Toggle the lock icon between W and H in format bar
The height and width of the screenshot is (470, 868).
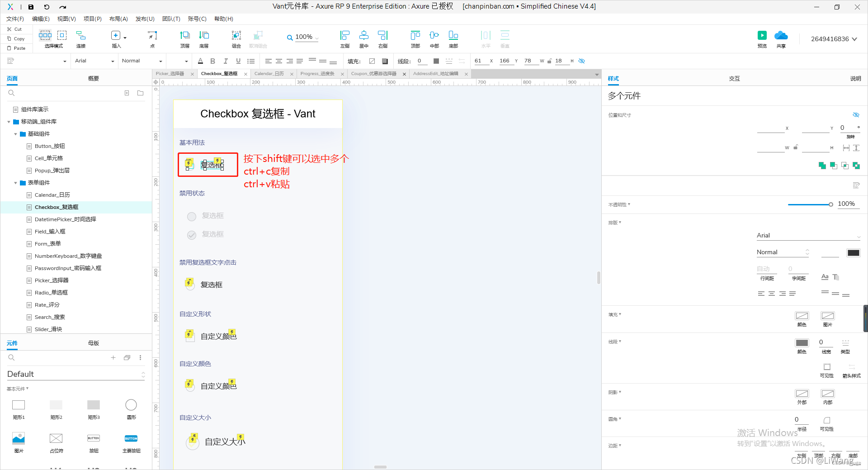pyautogui.click(x=549, y=61)
